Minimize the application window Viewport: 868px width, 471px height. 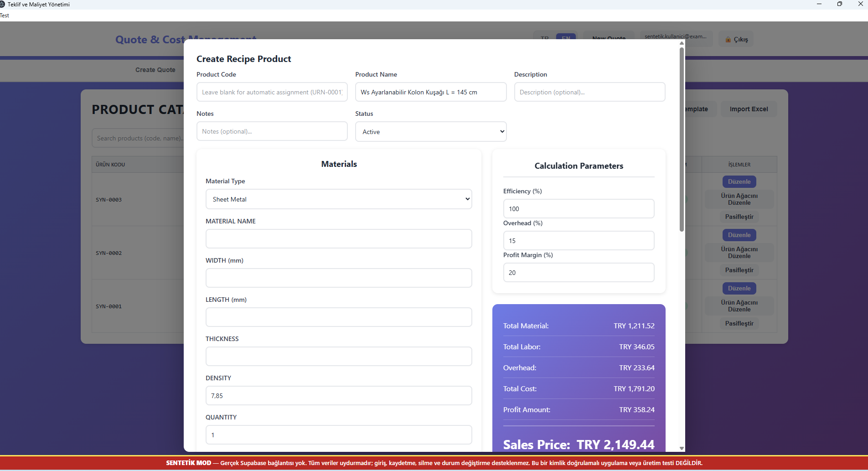(x=819, y=4)
